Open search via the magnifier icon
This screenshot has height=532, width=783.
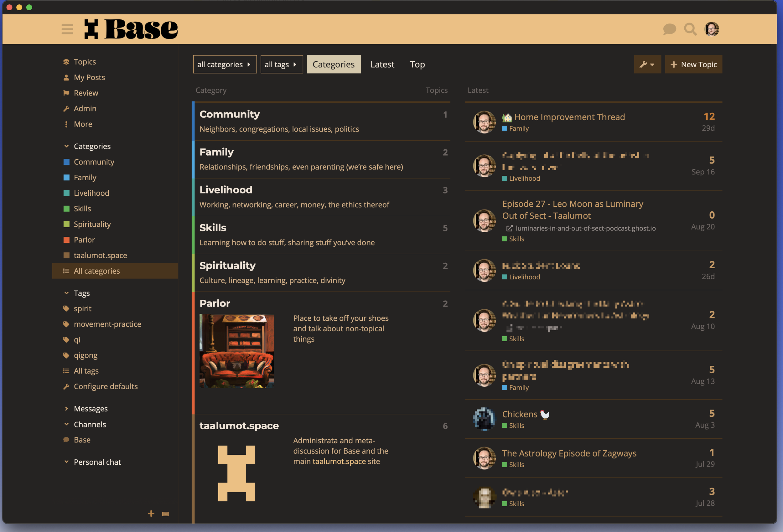[x=690, y=29]
